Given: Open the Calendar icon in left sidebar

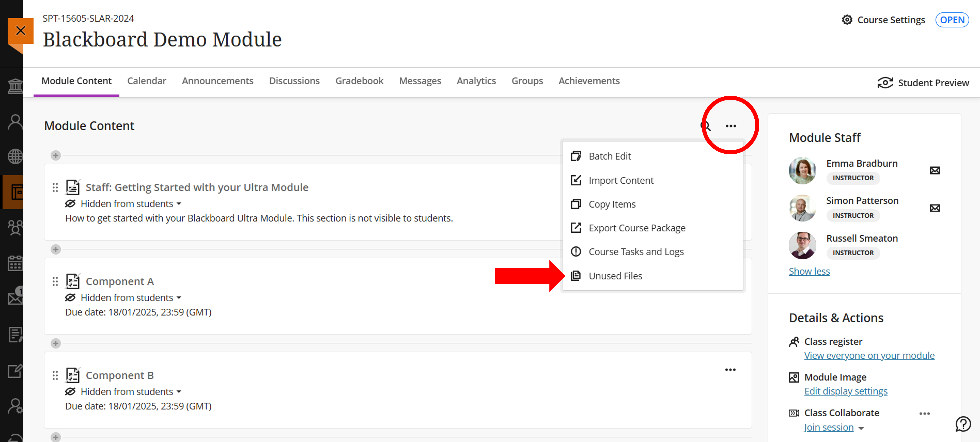Looking at the screenshot, I should pos(15,263).
